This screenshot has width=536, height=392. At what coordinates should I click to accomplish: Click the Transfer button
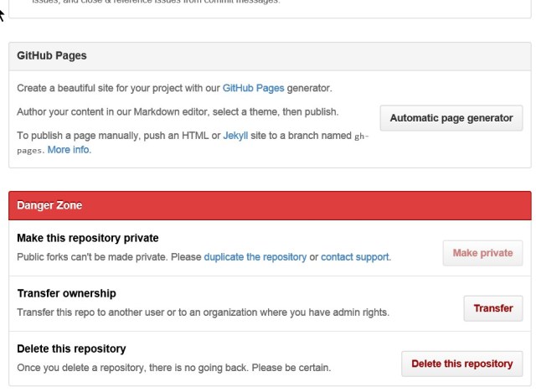click(492, 308)
